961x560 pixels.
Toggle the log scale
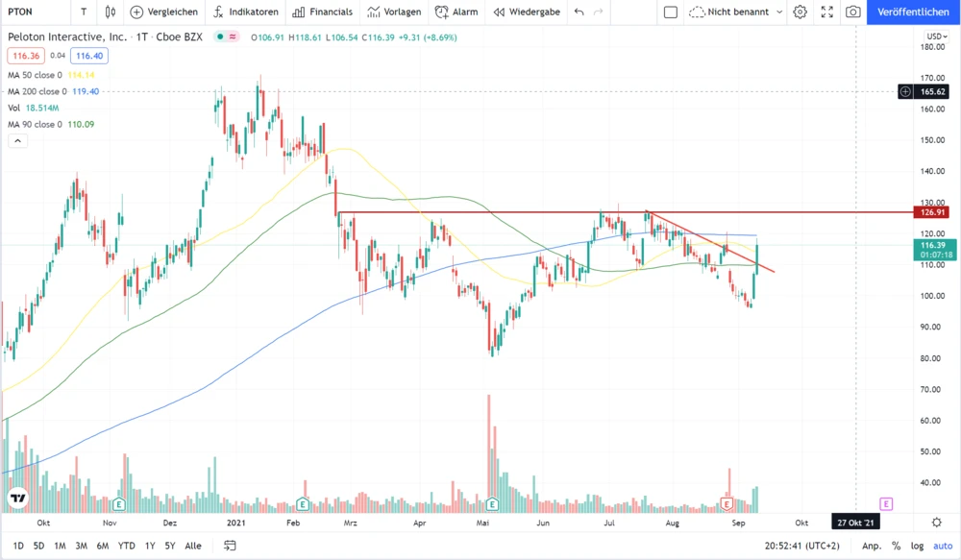tap(917, 546)
